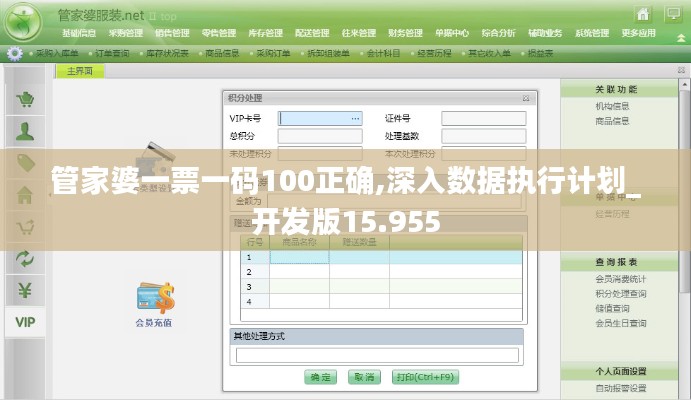Open 会计科目 shortcut
This screenshot has width=691, height=400.
[x=383, y=53]
